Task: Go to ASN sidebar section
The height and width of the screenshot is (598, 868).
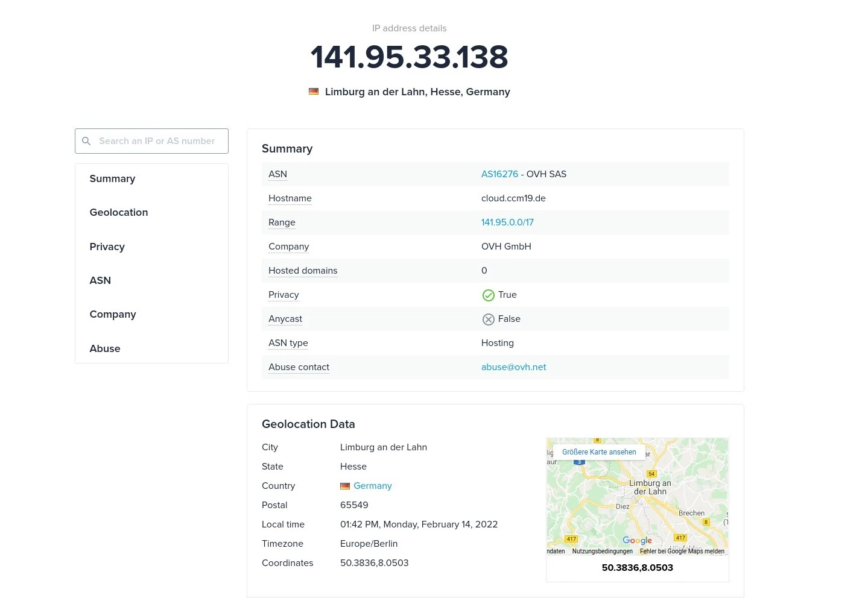Action: point(100,280)
